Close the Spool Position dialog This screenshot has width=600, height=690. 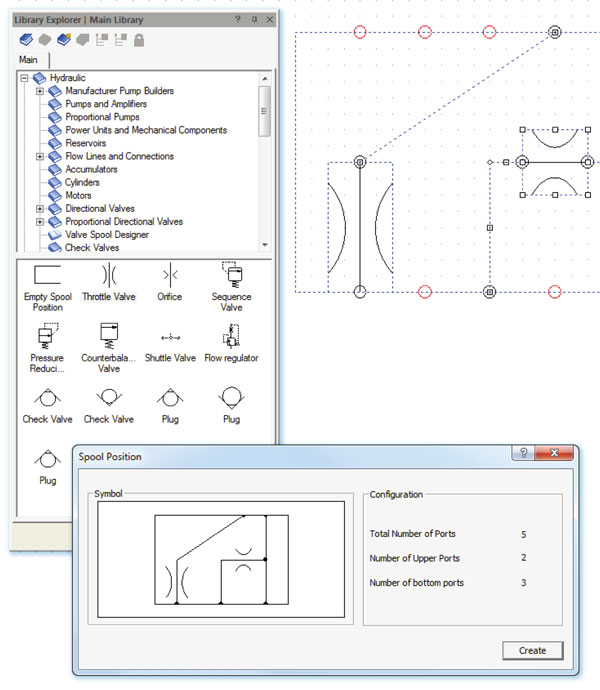point(554,452)
